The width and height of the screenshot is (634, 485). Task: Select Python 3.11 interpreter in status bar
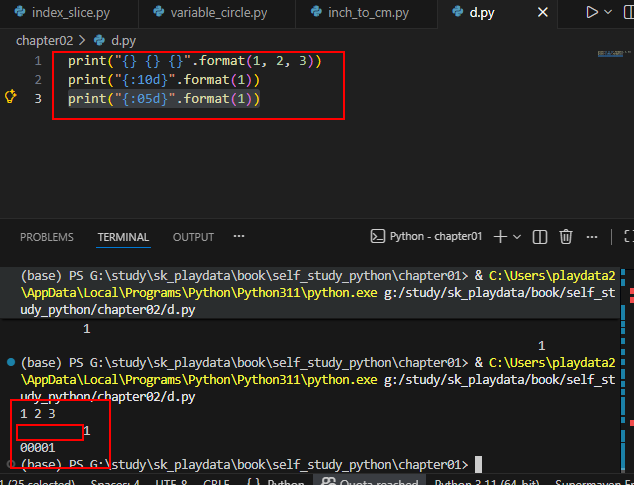tap(487, 482)
